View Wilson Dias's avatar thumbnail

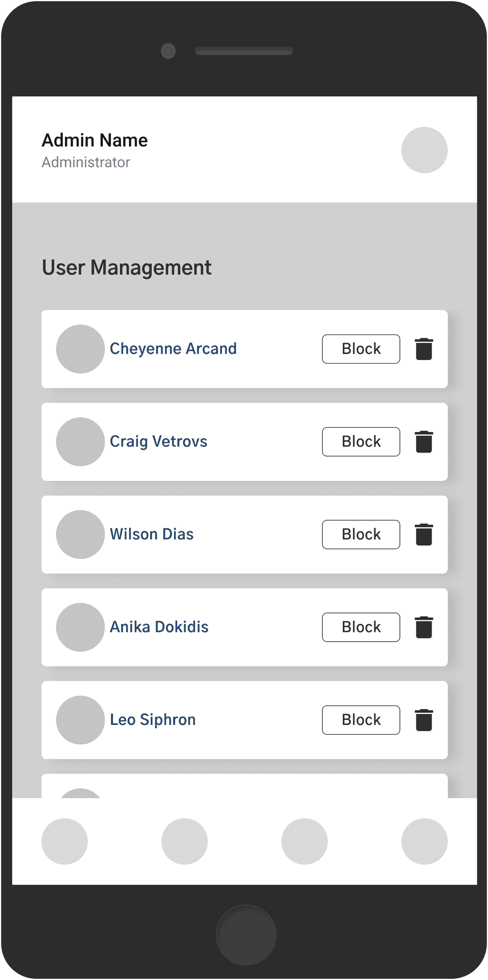[80, 535]
